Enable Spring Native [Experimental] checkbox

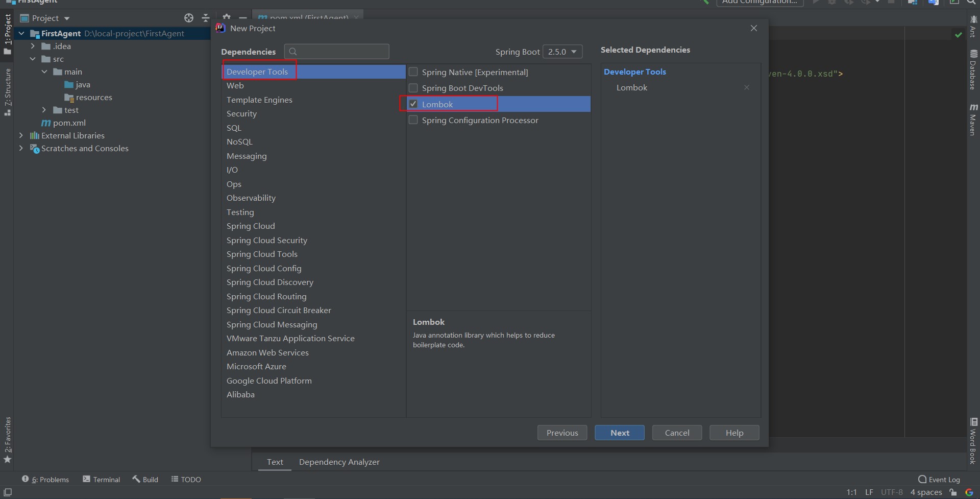(413, 72)
